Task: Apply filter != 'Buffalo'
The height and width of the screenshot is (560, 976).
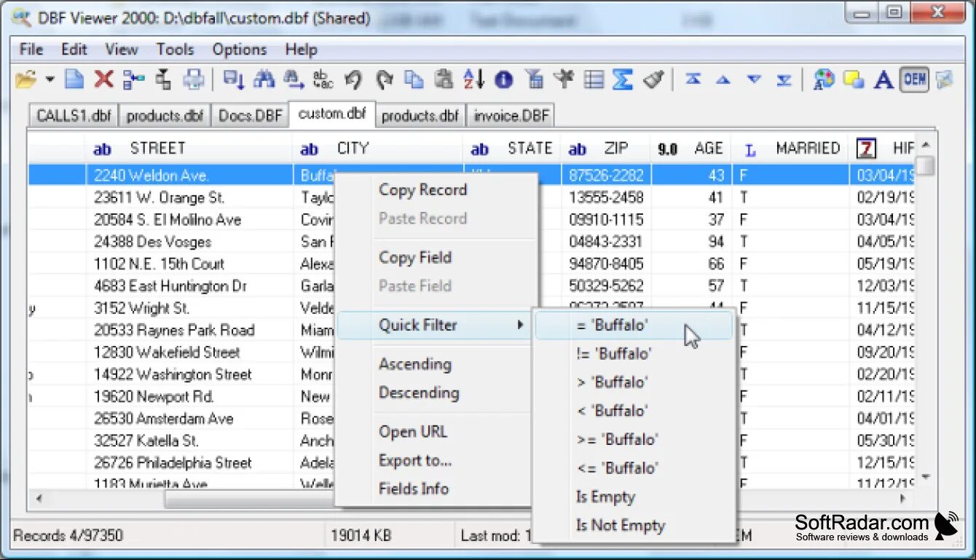Action: coord(634,354)
